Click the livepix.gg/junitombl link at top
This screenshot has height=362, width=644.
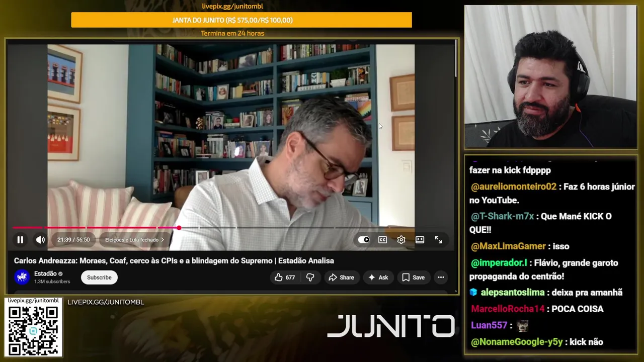(232, 6)
